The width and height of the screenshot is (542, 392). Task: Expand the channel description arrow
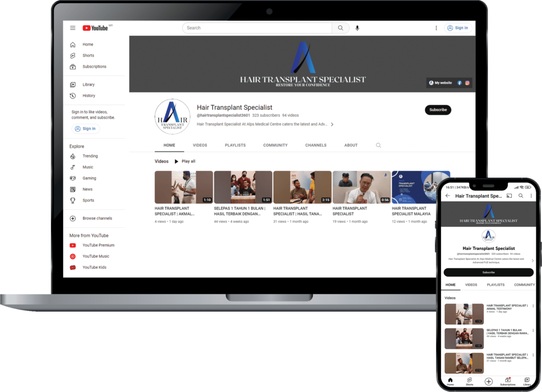(332, 124)
